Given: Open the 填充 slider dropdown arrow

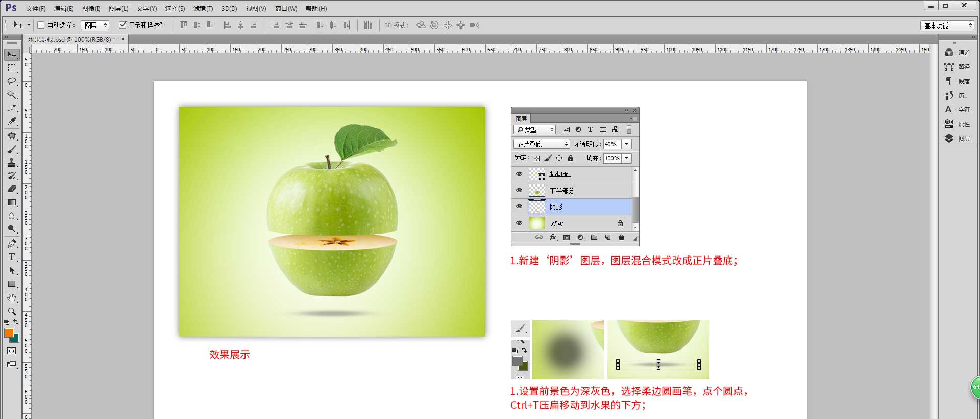Looking at the screenshot, I should (x=627, y=158).
